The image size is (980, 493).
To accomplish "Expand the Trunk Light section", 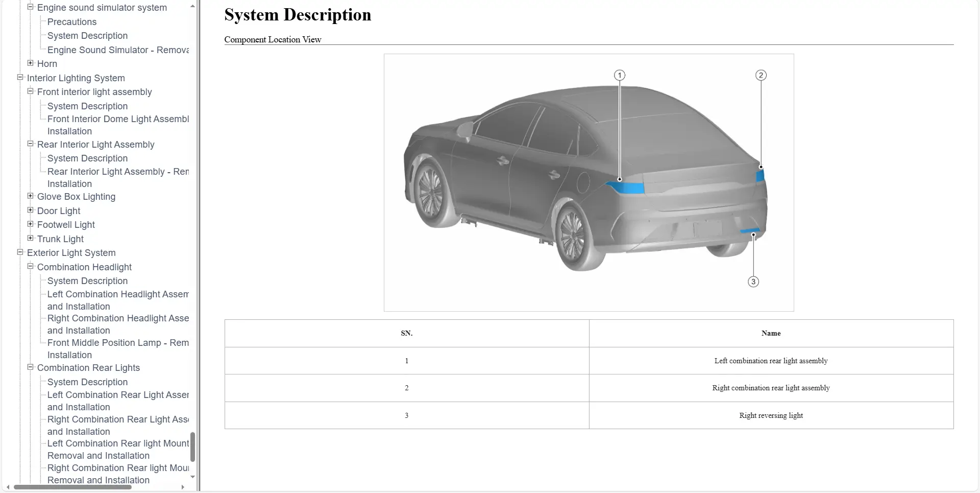I will pyautogui.click(x=30, y=239).
